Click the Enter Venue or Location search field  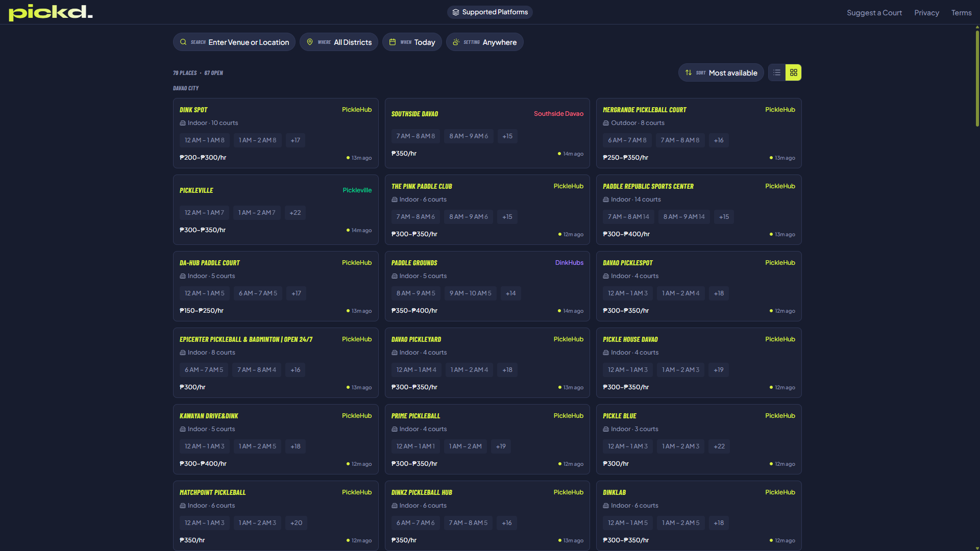click(234, 42)
